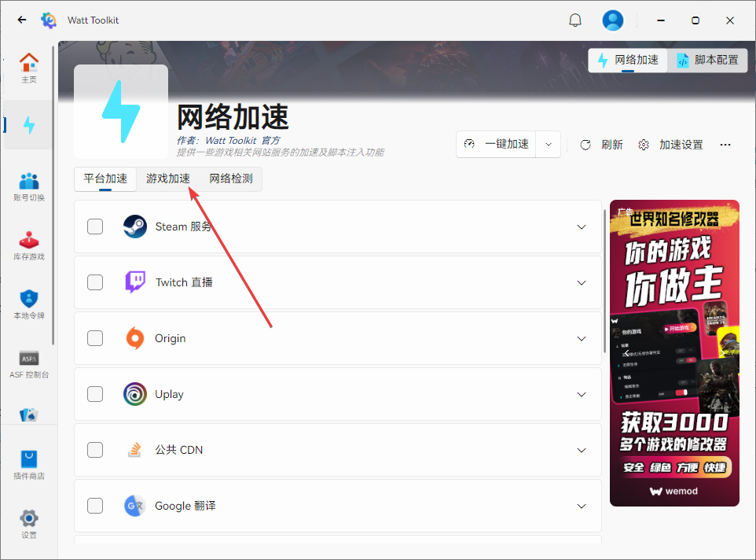Open the ASF 控制台 console

click(29, 362)
